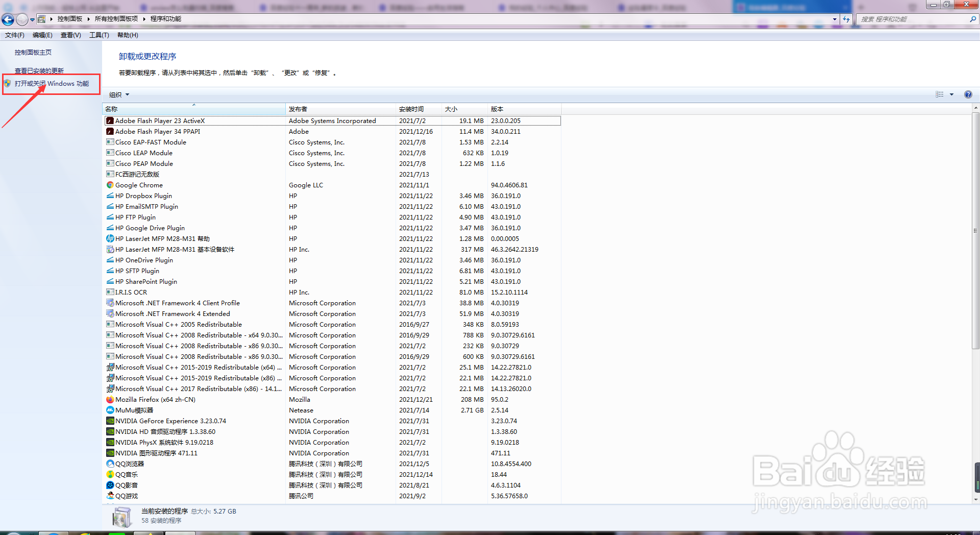Viewport: 980px width, 535px height.
Task: Click the Forward navigation arrow button
Action: click(x=22, y=19)
